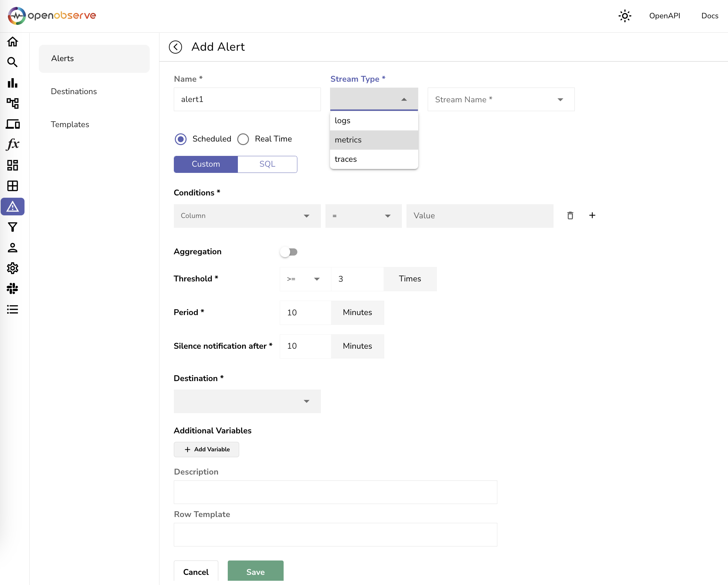Open the Dashboards sidebar icon
728x585 pixels.
pyautogui.click(x=12, y=165)
